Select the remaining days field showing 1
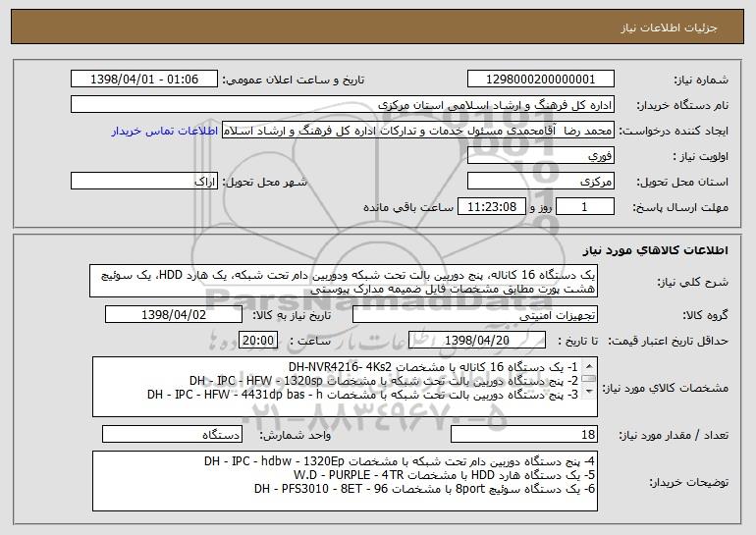Image resolution: width=756 pixels, height=535 pixels. 585,207
